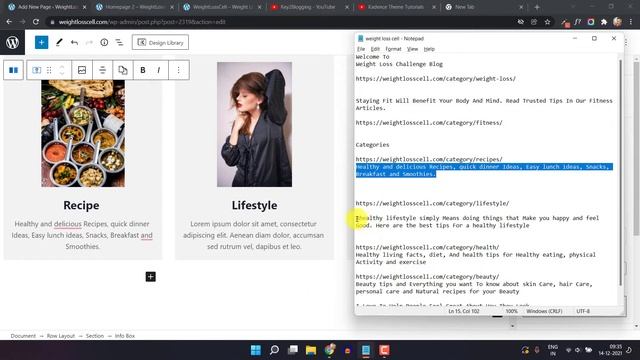Click the Recipe description paragraph

[82, 235]
